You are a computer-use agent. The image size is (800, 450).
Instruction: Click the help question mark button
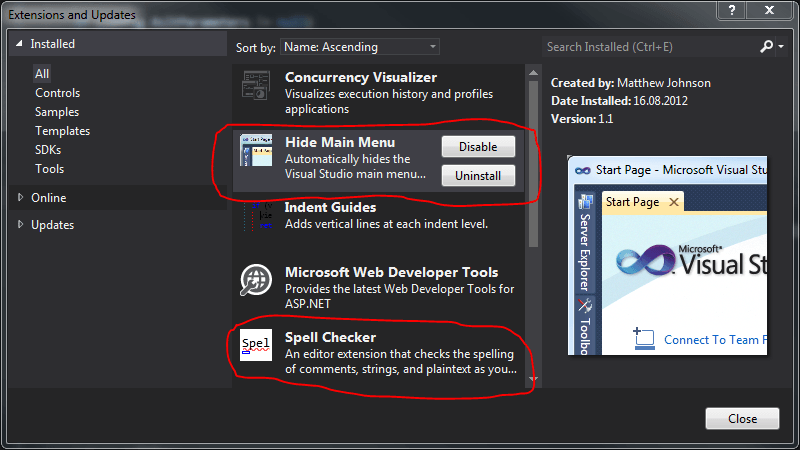pyautogui.click(x=732, y=10)
